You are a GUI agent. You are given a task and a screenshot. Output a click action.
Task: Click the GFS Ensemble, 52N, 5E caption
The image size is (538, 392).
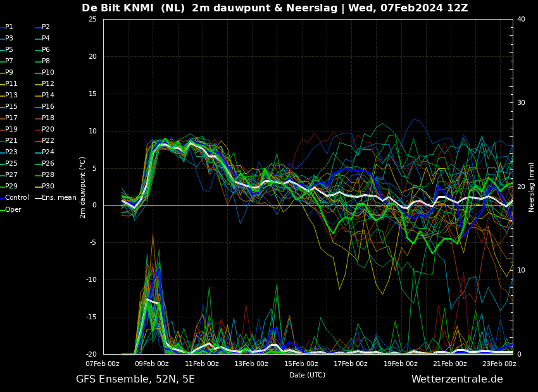coord(135,379)
